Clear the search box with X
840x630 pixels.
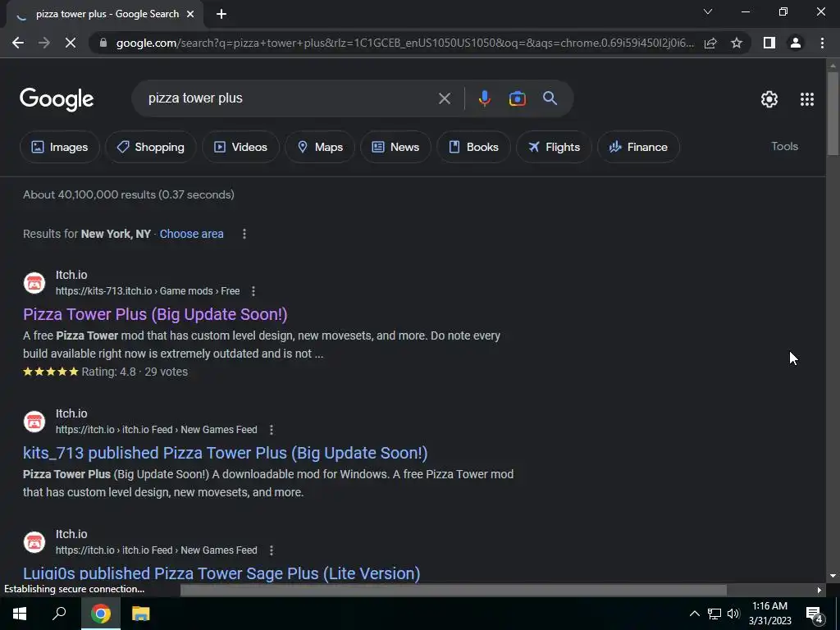point(444,98)
